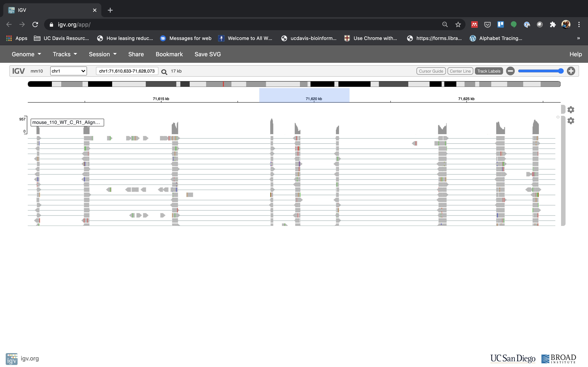588x367 pixels.
Task: Click the Cursor Guide icon
Action: click(x=430, y=71)
